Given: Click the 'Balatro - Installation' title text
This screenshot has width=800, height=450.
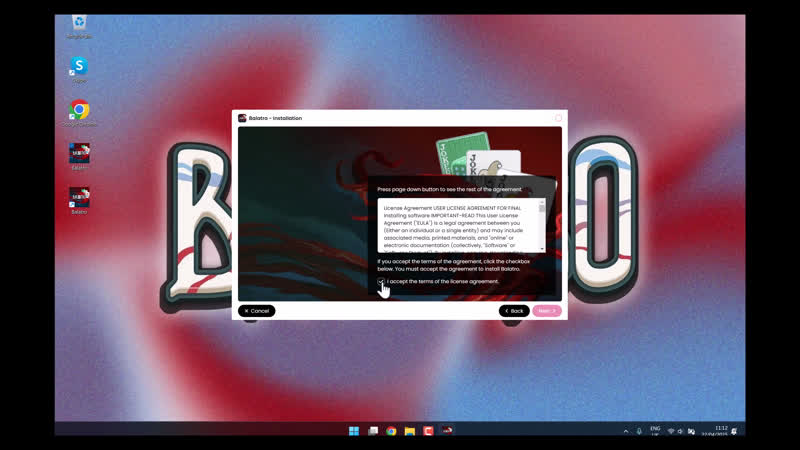Looking at the screenshot, I should (276, 118).
